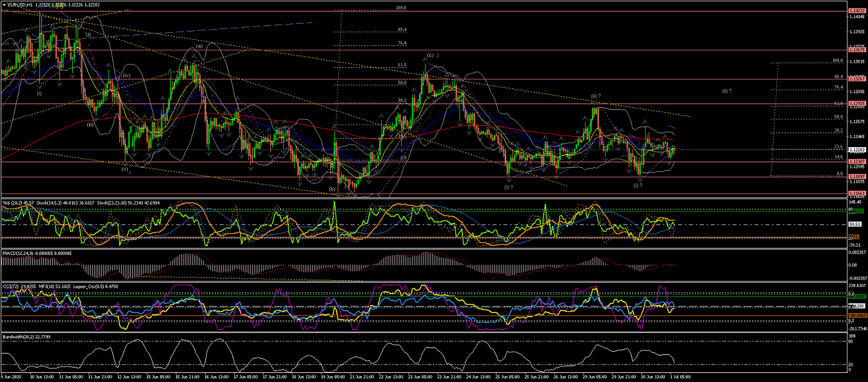Select the (b) wave label at bottom
Screen dimensions: 868x382
(x=332, y=189)
